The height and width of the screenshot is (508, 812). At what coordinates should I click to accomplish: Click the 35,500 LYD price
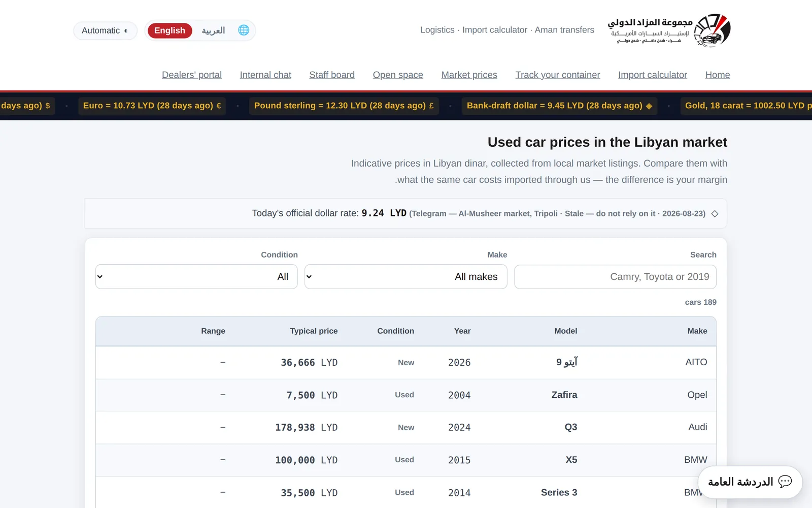309,493
